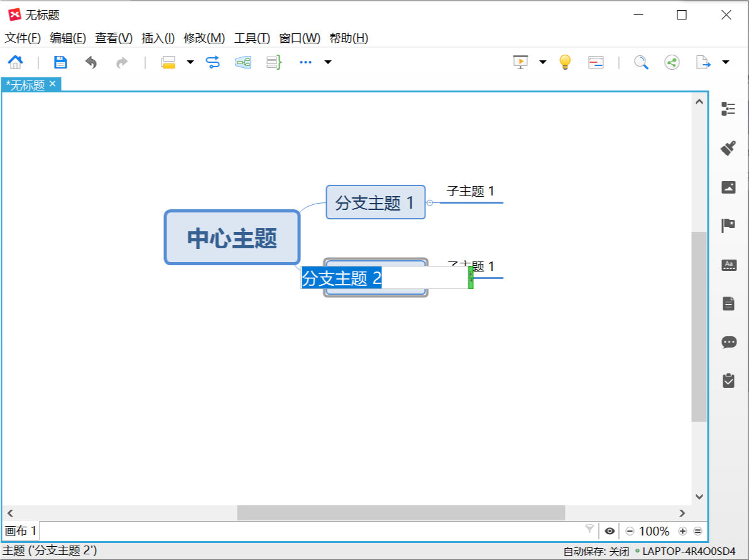Undo the last action
Screen dimensions: 749x560
pos(90,62)
